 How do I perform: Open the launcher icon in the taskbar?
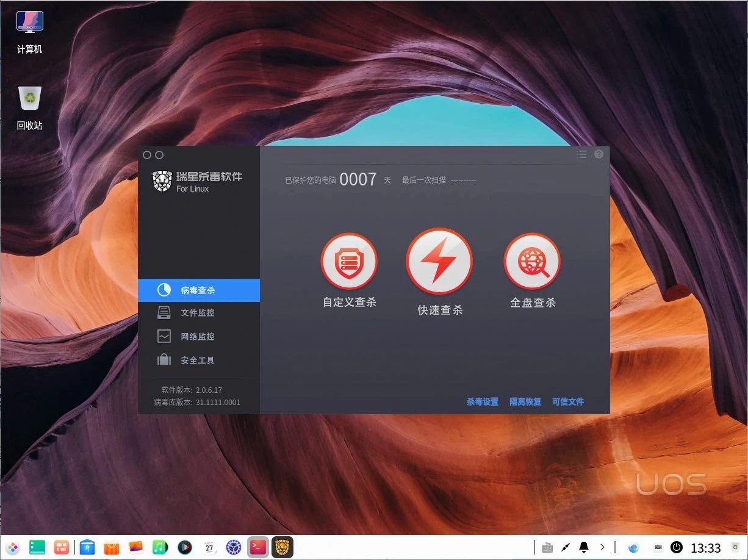click(x=14, y=547)
